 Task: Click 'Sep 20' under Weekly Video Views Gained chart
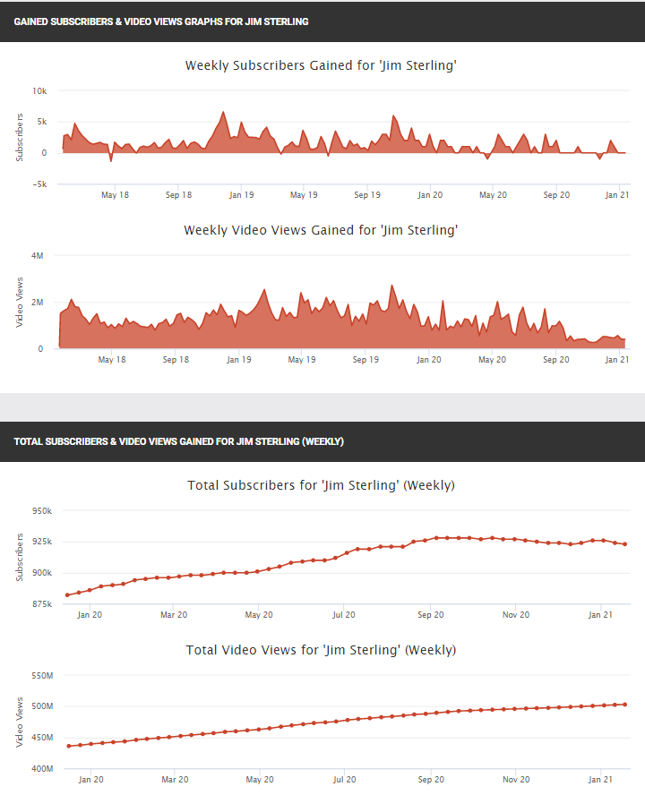pyautogui.click(x=556, y=360)
